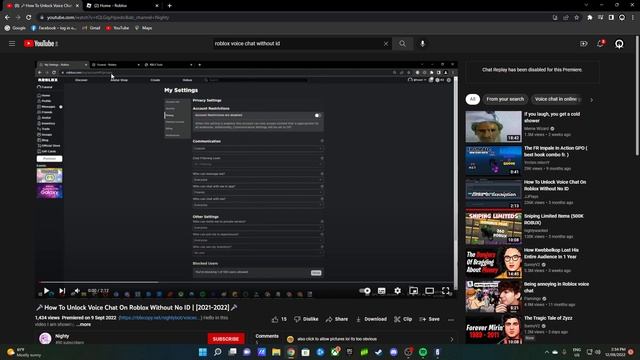Subscribe to the Nighty channel
This screenshot has width=640, height=360.
pos(226,339)
